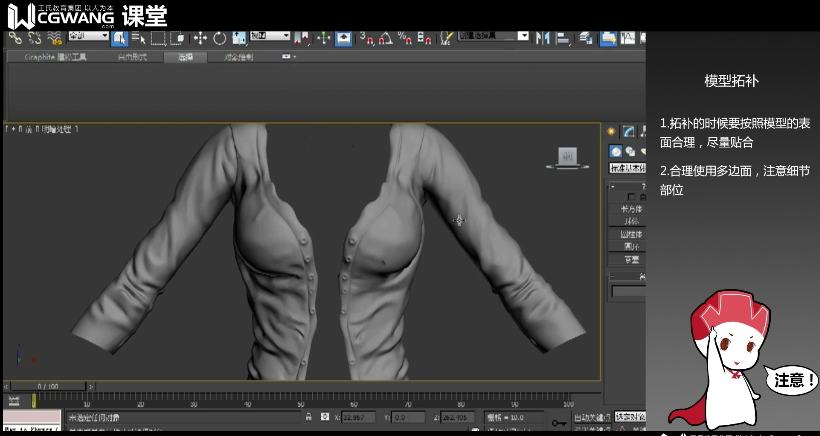The width and height of the screenshot is (820, 436).
Task: Open the selection filter dropdown
Action: (88, 37)
